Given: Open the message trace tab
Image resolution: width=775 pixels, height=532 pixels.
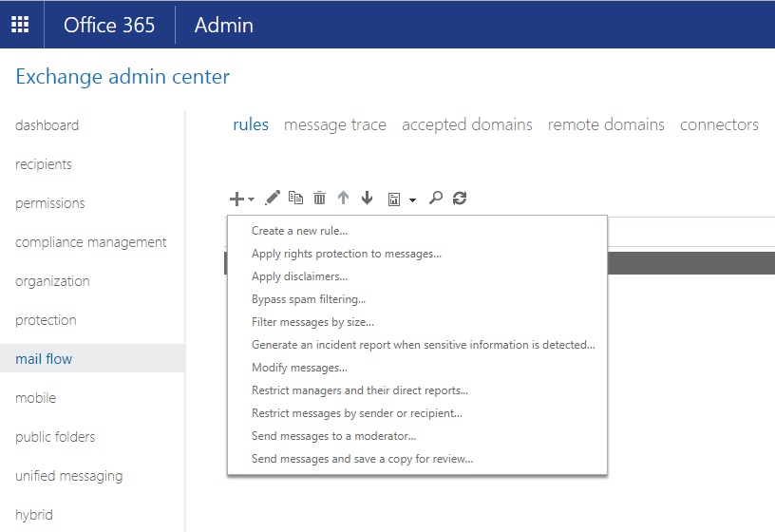Looking at the screenshot, I should pos(335,124).
